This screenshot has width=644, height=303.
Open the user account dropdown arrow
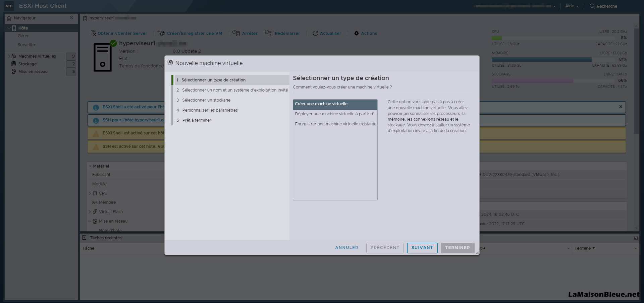554,6
